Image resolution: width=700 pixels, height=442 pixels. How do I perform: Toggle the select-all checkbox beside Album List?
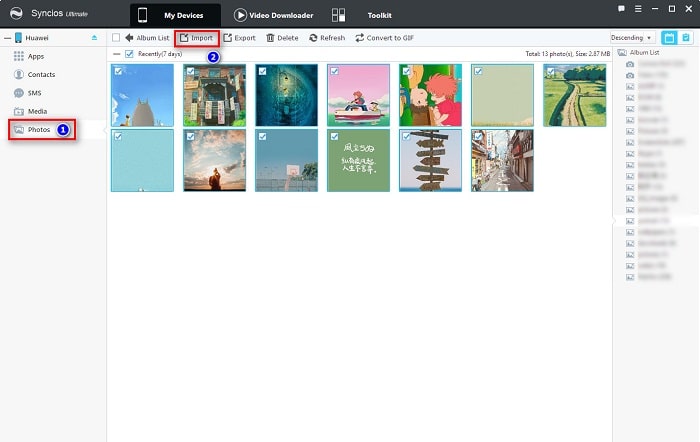[x=116, y=38]
